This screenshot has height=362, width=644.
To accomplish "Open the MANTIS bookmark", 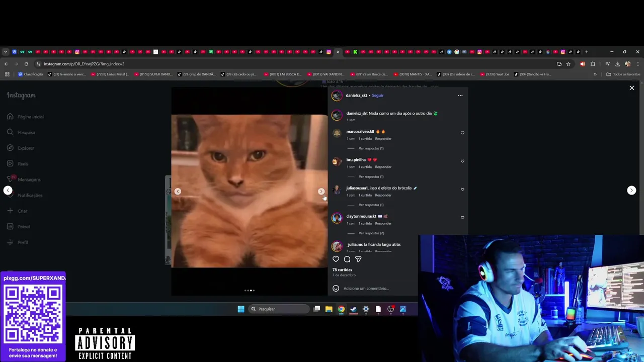I will click(x=413, y=74).
